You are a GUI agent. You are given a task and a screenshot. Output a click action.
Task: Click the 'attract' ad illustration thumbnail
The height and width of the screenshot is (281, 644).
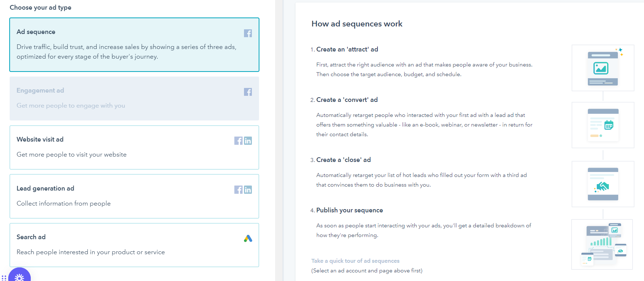[603, 68]
